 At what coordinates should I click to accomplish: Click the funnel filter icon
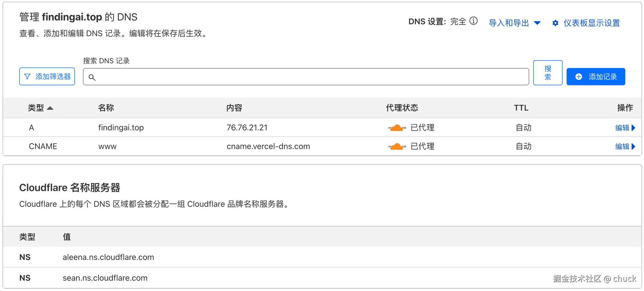pyautogui.click(x=28, y=77)
